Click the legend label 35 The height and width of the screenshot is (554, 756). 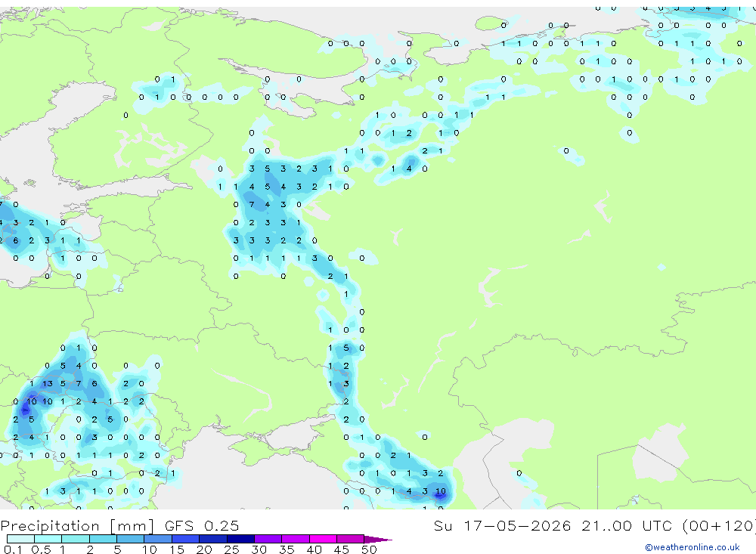[287, 549]
